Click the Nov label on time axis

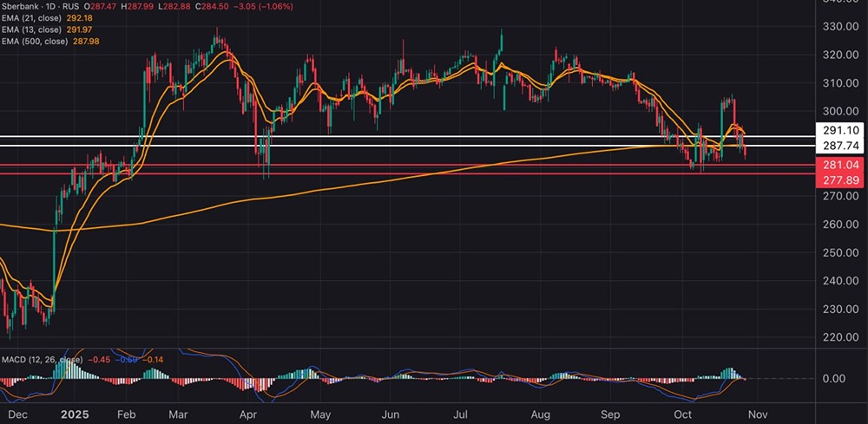pyautogui.click(x=758, y=414)
